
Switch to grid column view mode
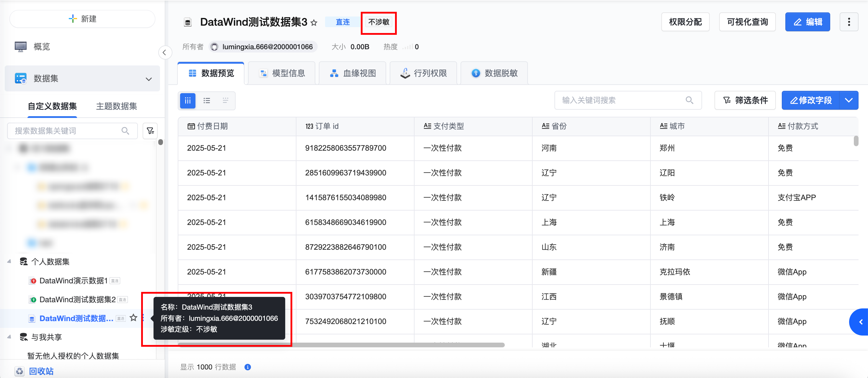pos(188,100)
